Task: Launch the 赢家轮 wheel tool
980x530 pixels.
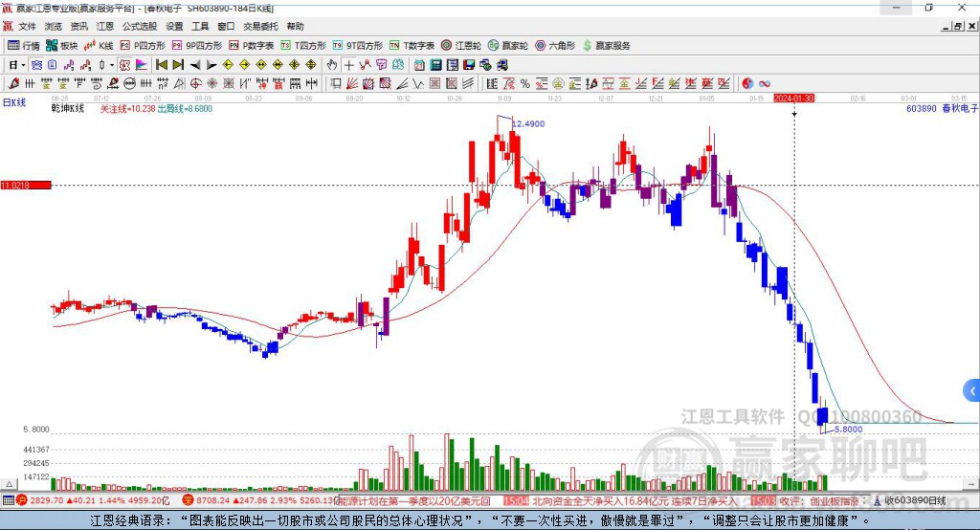Action: click(508, 46)
